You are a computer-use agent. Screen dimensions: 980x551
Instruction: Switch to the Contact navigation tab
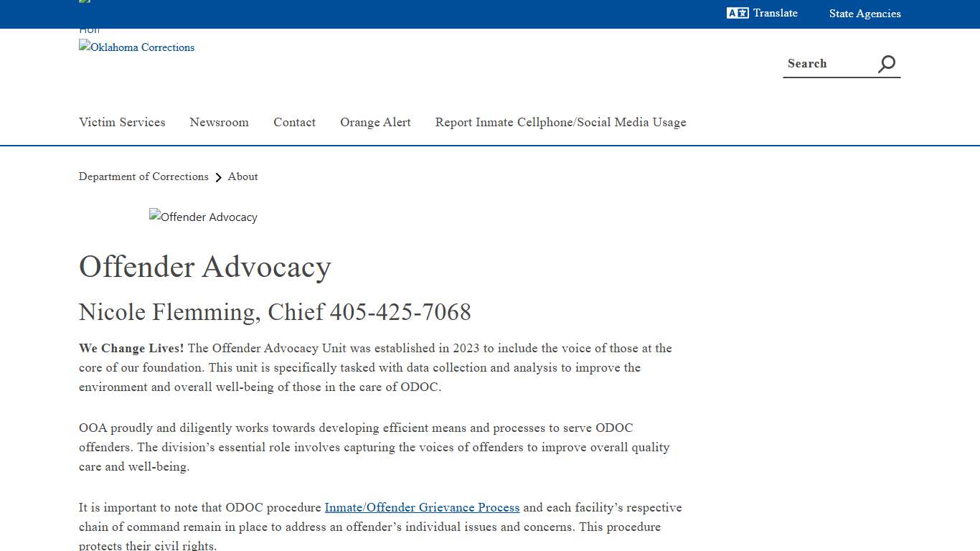pos(294,122)
